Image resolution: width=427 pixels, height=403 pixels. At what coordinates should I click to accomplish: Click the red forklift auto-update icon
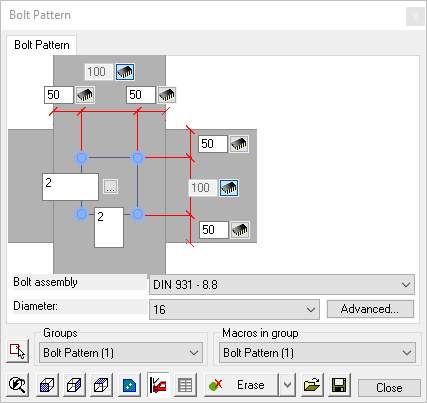(158, 385)
